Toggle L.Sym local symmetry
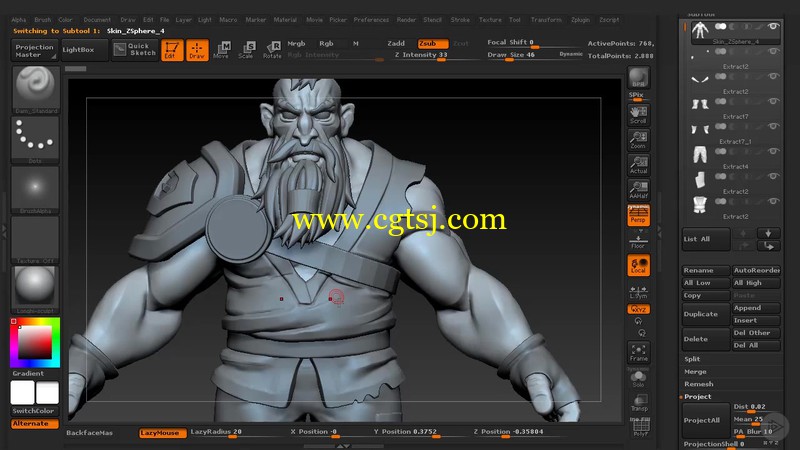 click(x=638, y=292)
